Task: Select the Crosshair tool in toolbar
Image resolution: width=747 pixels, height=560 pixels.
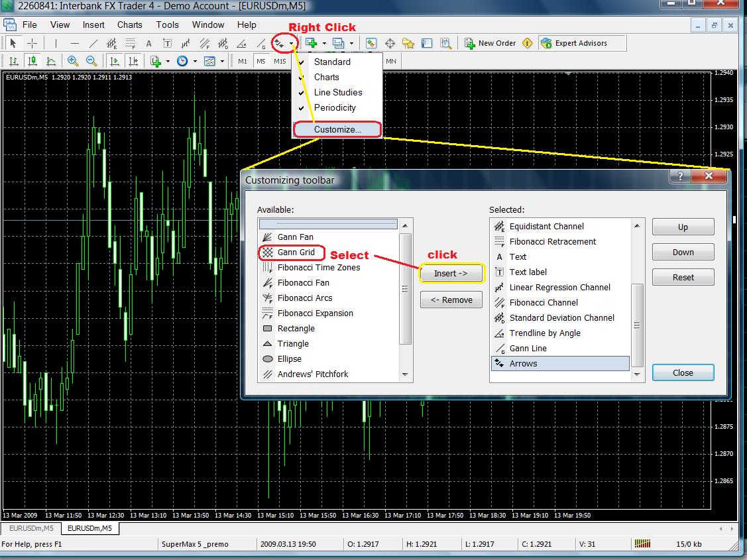Action: click(32, 44)
